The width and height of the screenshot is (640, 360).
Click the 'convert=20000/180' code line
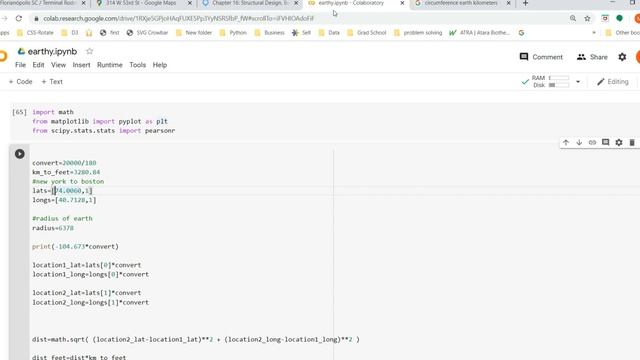[64, 163]
